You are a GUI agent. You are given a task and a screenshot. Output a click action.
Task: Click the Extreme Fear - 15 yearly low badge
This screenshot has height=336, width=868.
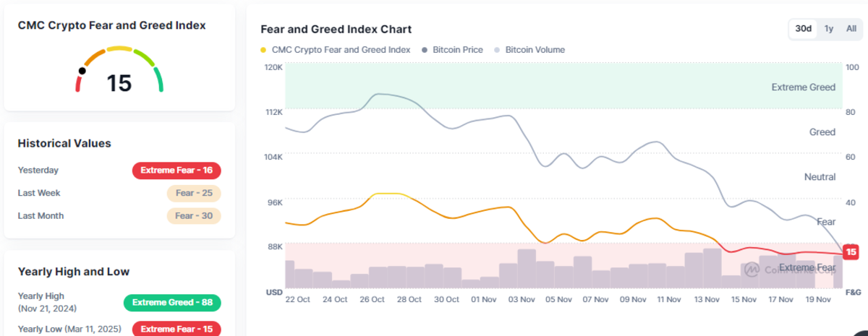coord(176,329)
